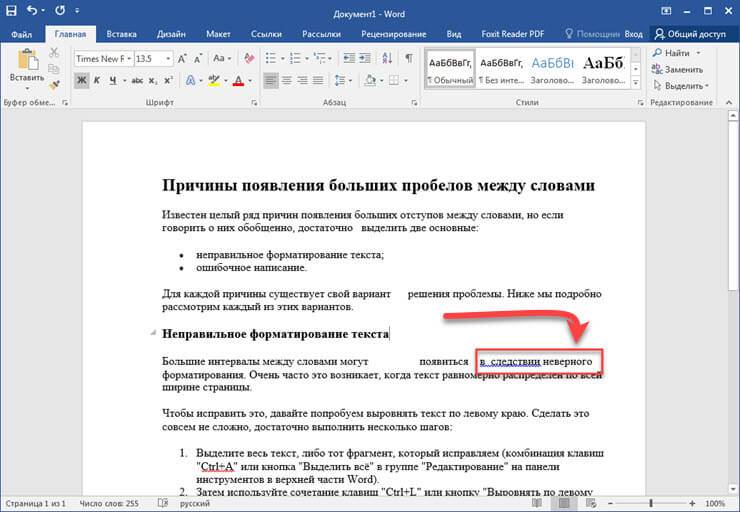Image resolution: width=740 pixels, height=512 pixels.
Task: Open the Foxit Reader PDF tab
Action: (512, 34)
